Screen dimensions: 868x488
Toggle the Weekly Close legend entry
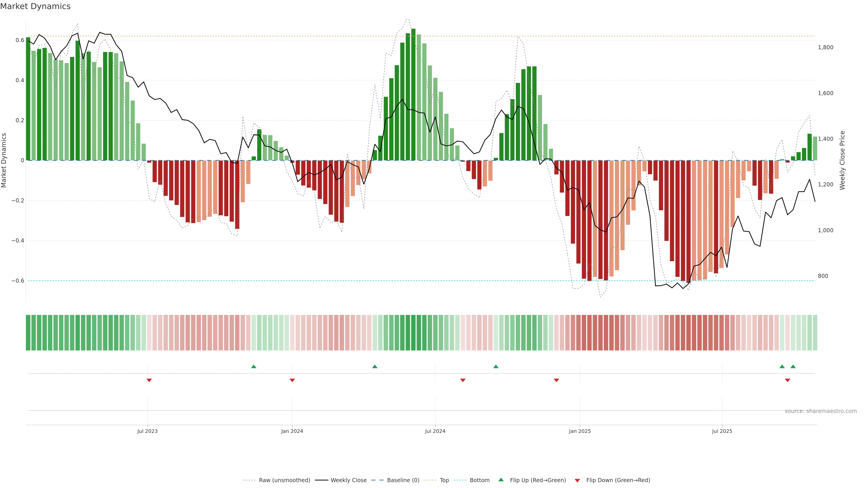coord(348,480)
